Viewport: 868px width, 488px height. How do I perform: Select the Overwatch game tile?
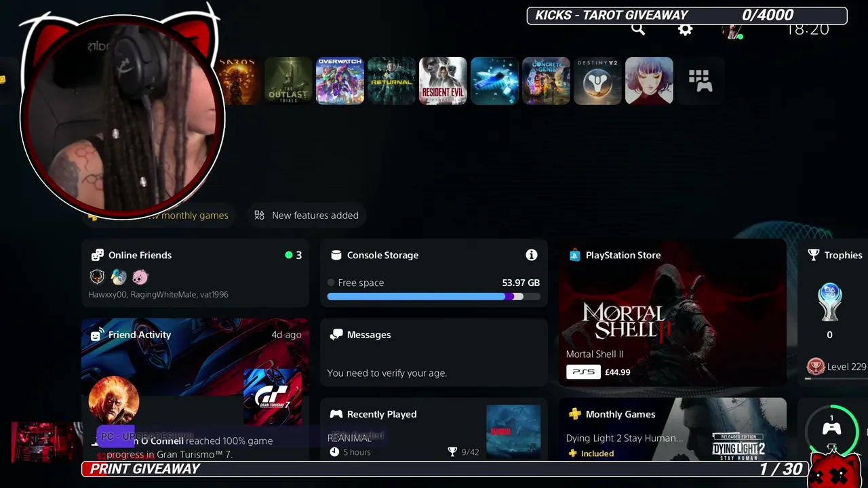[x=340, y=81]
